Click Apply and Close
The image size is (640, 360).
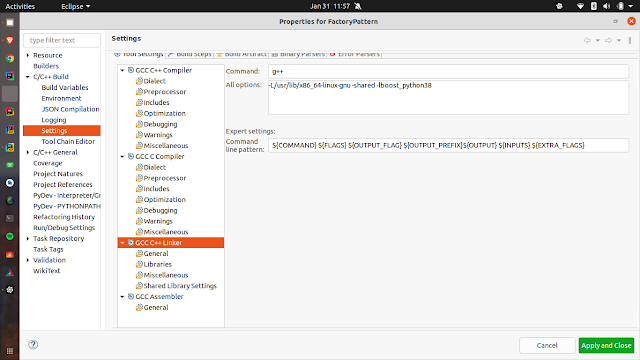tap(606, 345)
